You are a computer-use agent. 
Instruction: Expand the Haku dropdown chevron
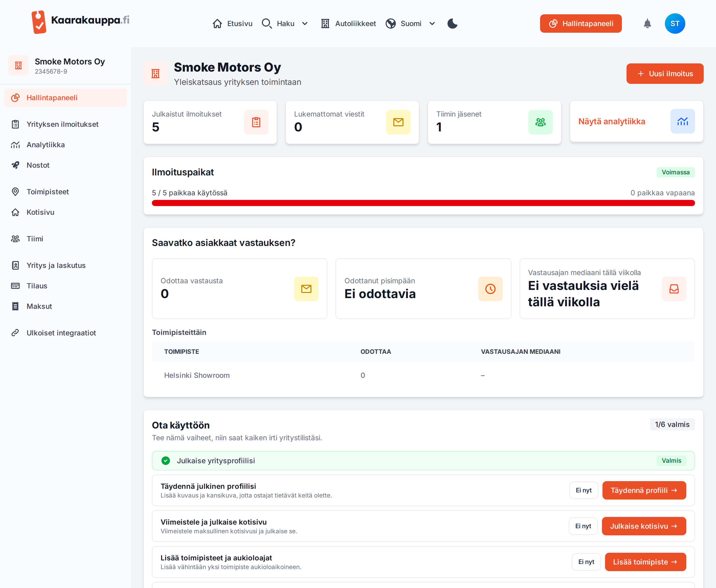coord(305,23)
